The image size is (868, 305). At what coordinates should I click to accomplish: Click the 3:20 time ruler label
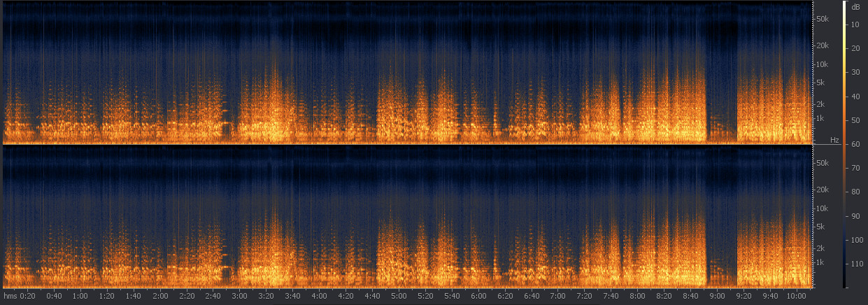(x=266, y=297)
